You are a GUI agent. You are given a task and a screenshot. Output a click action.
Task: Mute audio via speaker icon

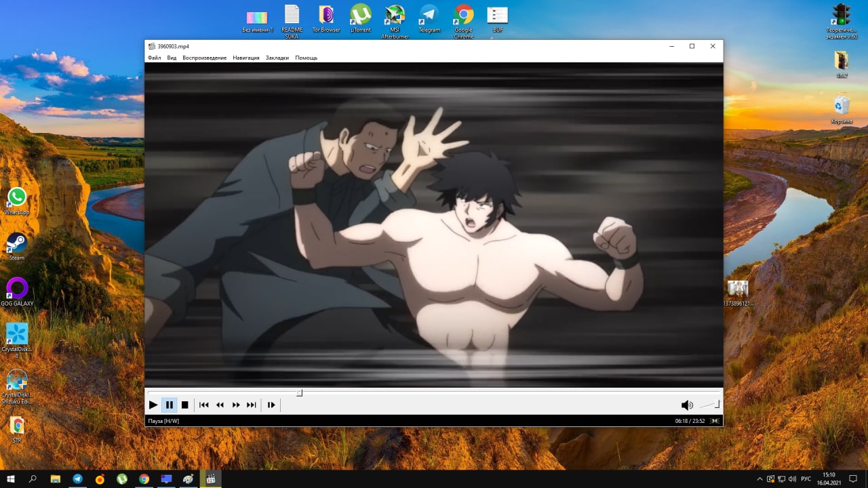(x=687, y=405)
